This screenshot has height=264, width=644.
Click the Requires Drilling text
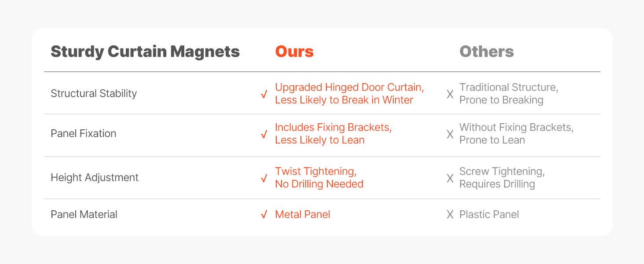click(x=497, y=184)
